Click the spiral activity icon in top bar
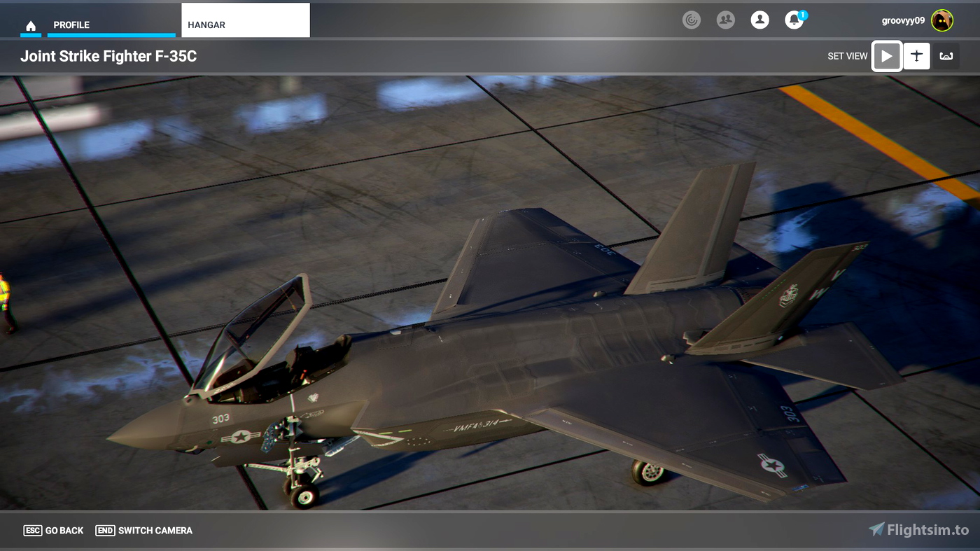980x551 pixels. (x=692, y=20)
